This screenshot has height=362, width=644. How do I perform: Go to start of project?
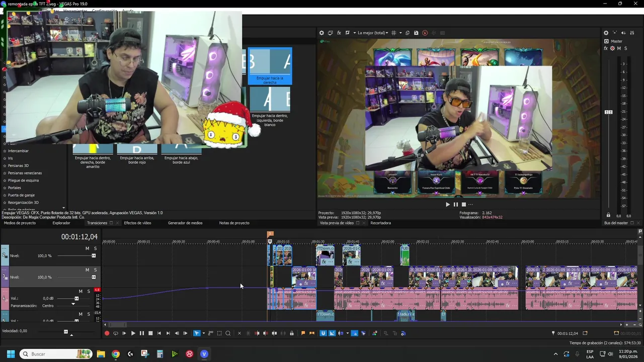click(x=159, y=333)
